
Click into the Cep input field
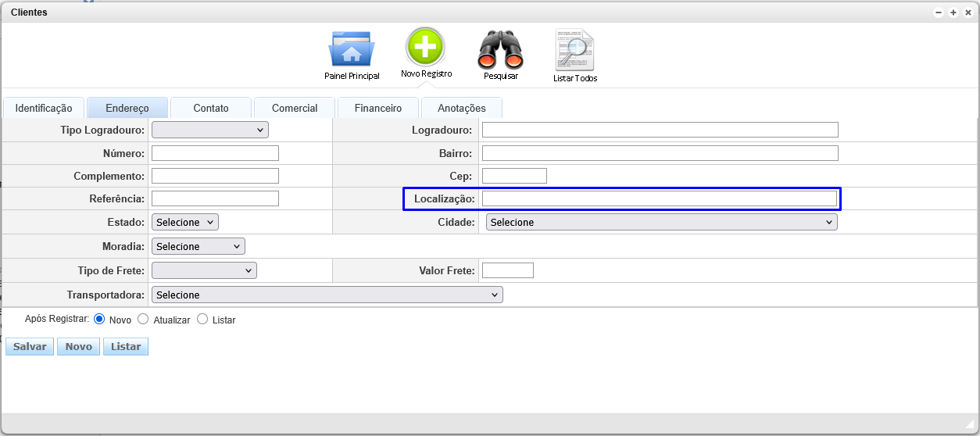[x=514, y=176]
